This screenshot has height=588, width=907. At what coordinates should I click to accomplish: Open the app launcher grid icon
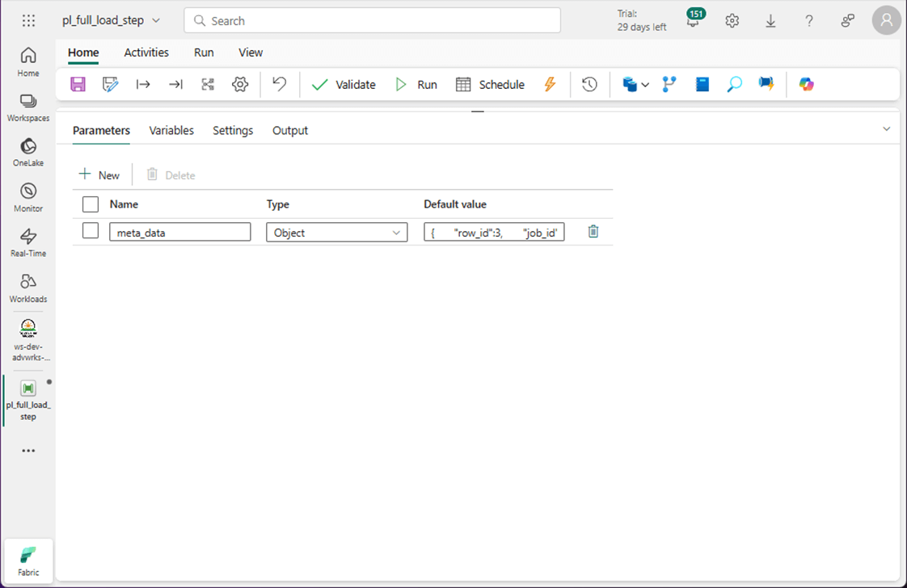pyautogui.click(x=28, y=21)
